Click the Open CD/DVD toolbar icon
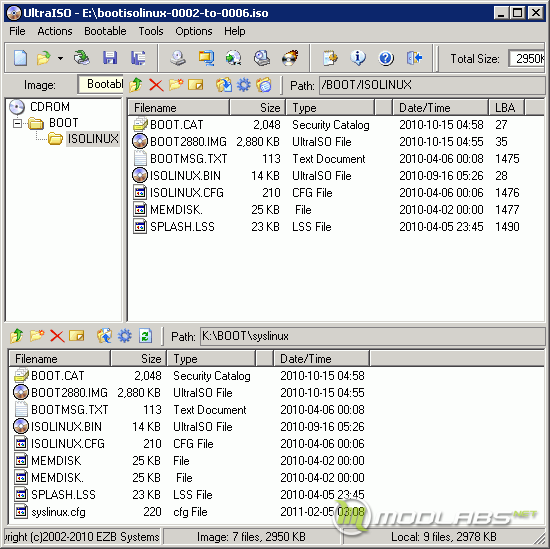Image resolution: width=550 pixels, height=549 pixels. [x=82, y=58]
